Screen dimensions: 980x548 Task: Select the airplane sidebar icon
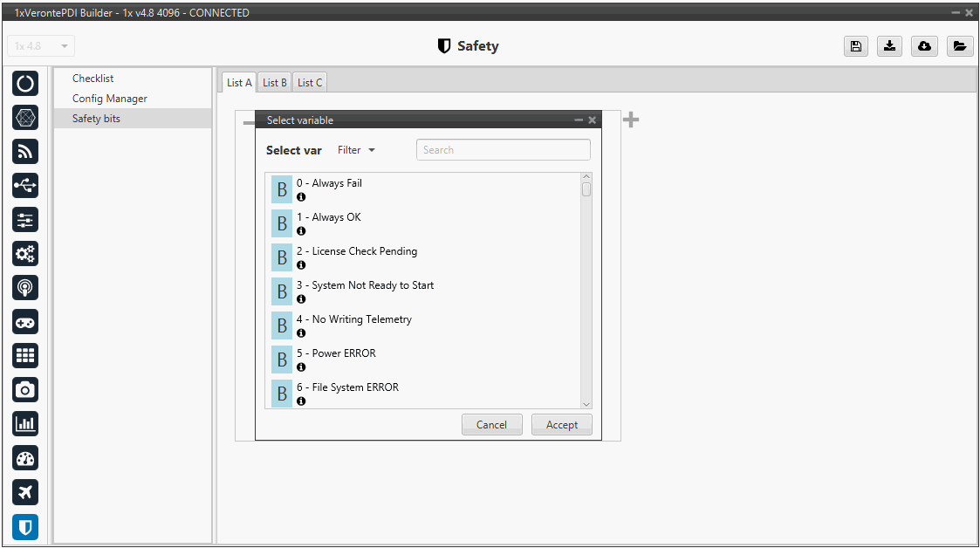click(25, 492)
